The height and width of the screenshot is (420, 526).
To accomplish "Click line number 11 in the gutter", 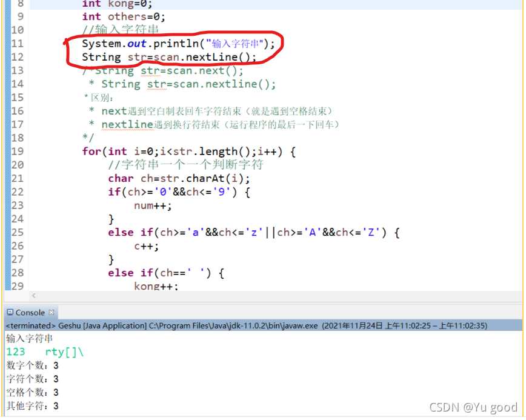I will point(18,44).
